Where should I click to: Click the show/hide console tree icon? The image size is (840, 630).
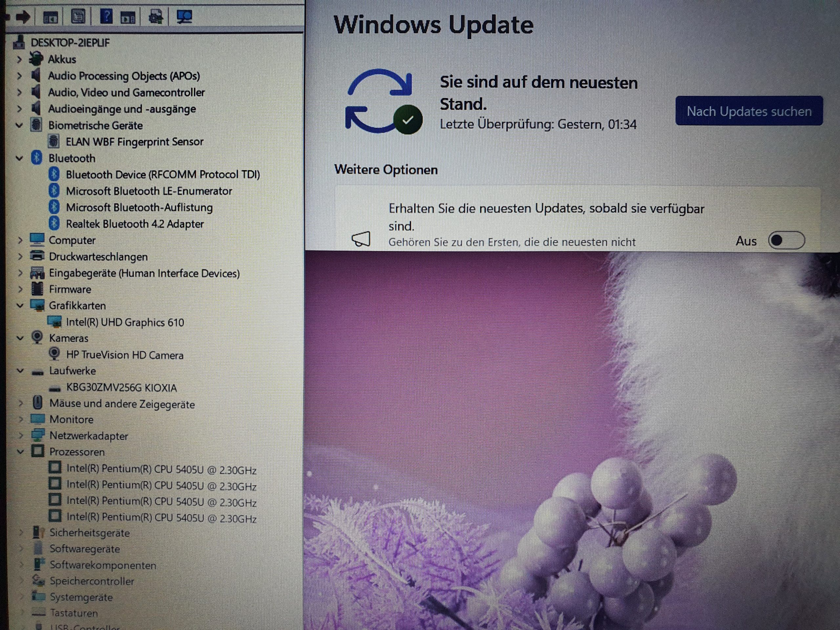50,17
